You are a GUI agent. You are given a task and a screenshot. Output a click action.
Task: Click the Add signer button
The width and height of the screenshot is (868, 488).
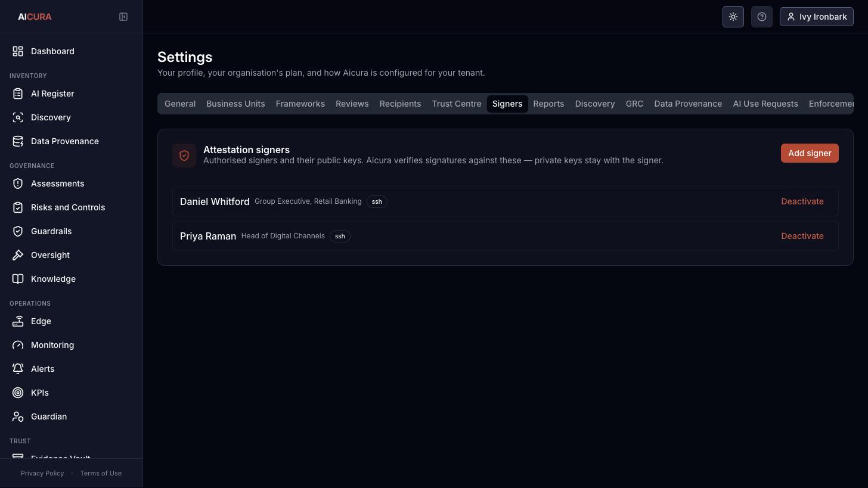pos(810,153)
